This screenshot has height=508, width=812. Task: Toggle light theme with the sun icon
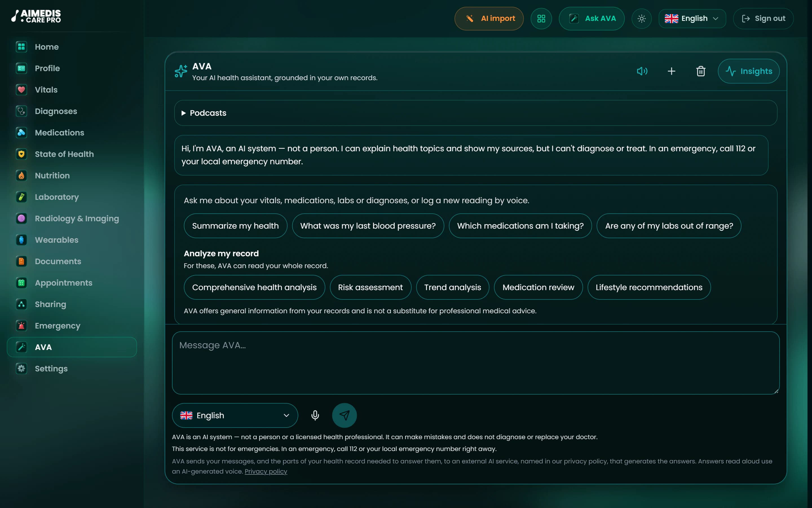(641, 18)
